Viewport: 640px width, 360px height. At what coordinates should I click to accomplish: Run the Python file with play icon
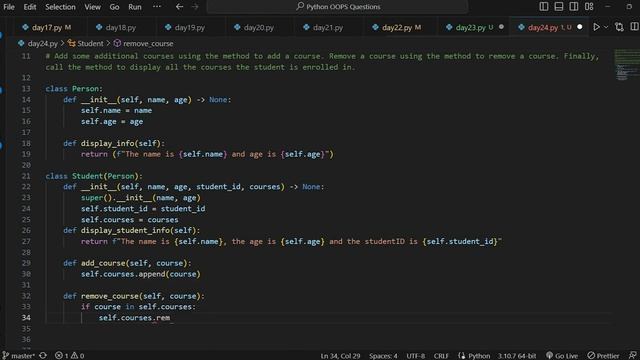(596, 27)
